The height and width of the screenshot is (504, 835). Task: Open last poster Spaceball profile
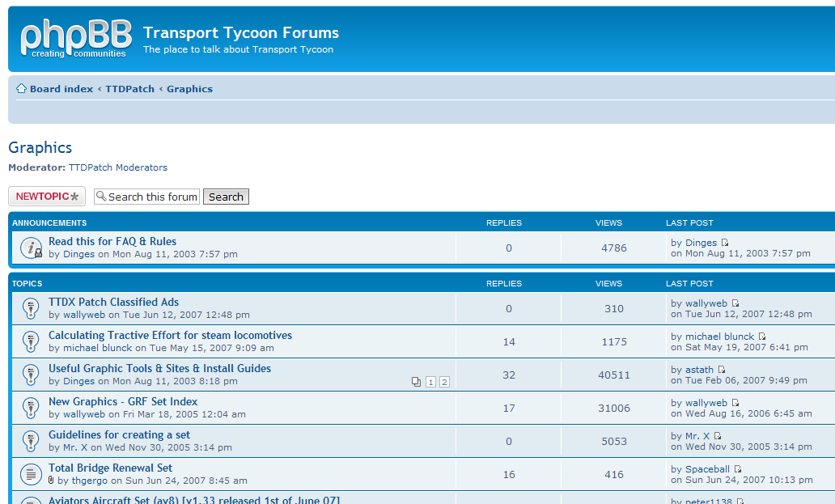point(707,469)
